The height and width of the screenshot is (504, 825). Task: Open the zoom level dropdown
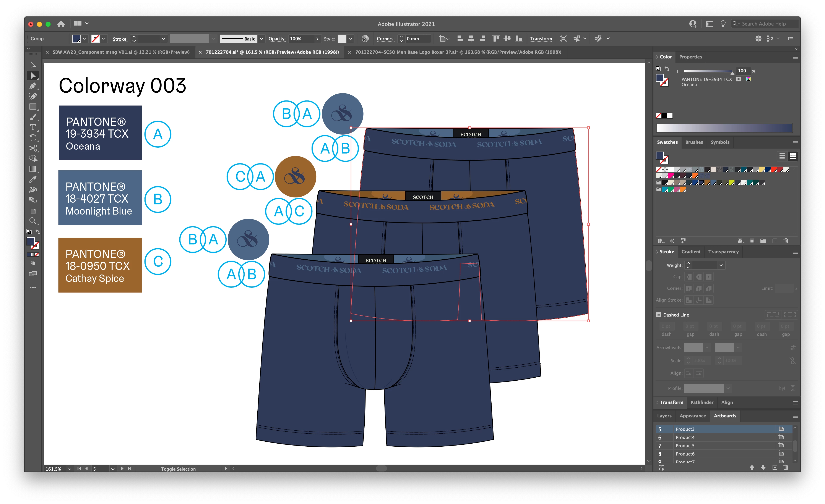[x=69, y=469]
